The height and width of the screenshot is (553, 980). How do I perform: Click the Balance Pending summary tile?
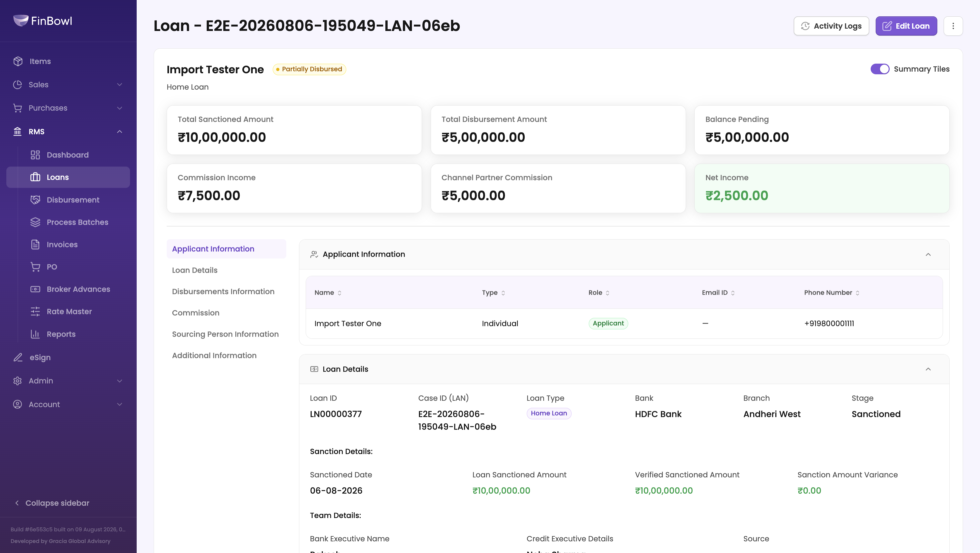tap(822, 130)
